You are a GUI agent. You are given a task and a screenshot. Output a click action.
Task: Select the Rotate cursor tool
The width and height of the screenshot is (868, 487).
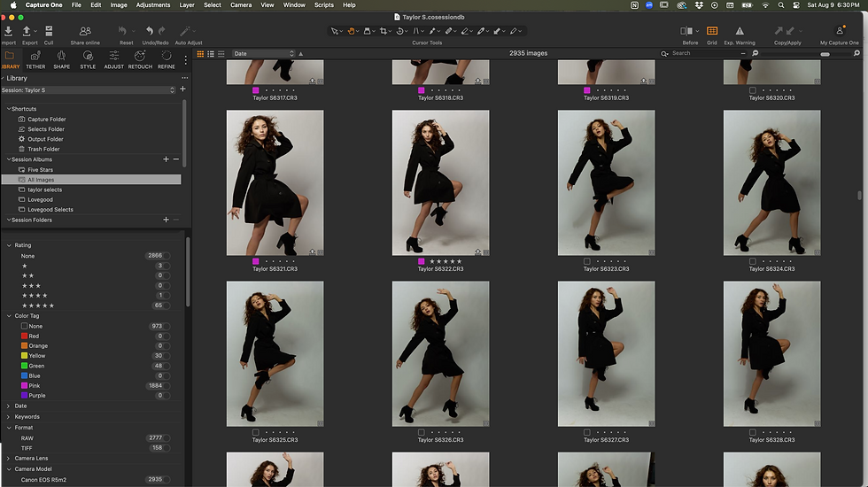click(399, 31)
